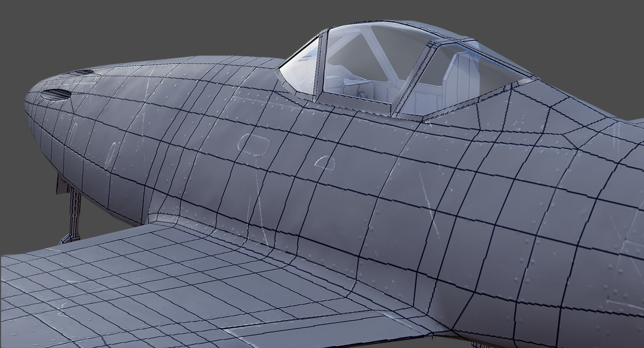
Task: Select the upper vent slot on the nose top
Action: coord(82,72)
